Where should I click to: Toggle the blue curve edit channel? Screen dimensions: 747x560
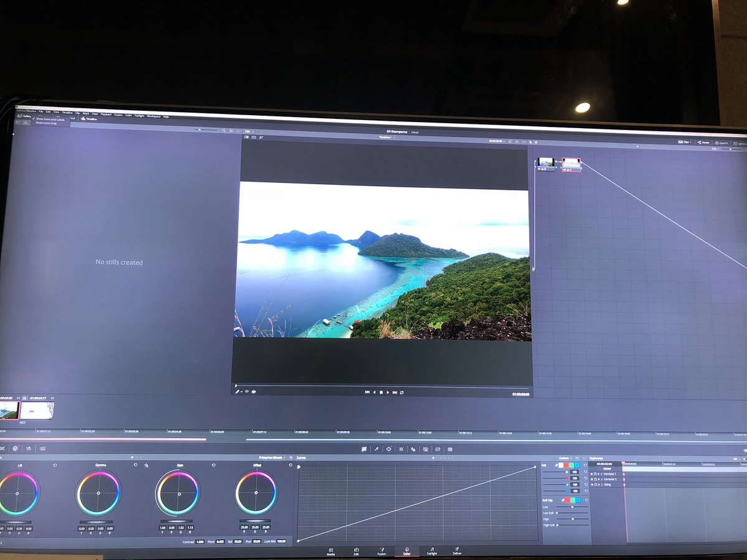click(x=576, y=465)
